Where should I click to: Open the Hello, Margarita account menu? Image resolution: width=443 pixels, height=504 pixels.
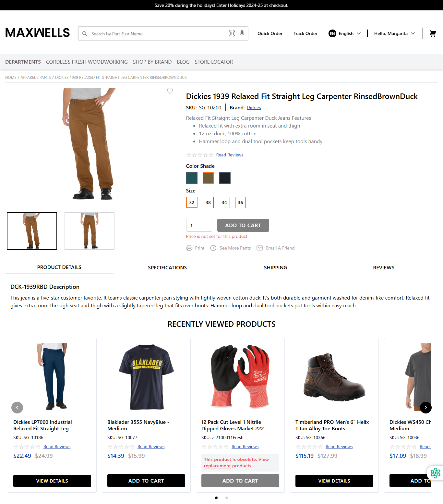pyautogui.click(x=395, y=33)
